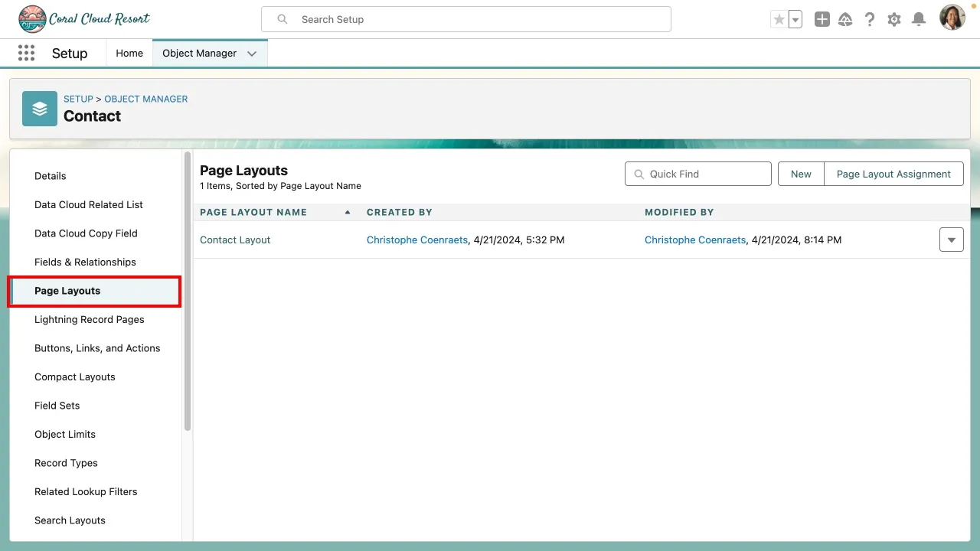Open the Contact Layout link
Viewport: 980px width, 551px height.
235,240
